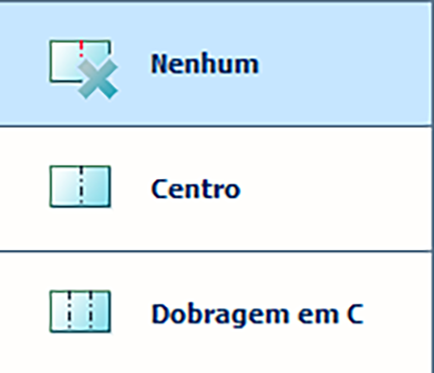Click the left dashed line of Dobragem icon

(69, 311)
